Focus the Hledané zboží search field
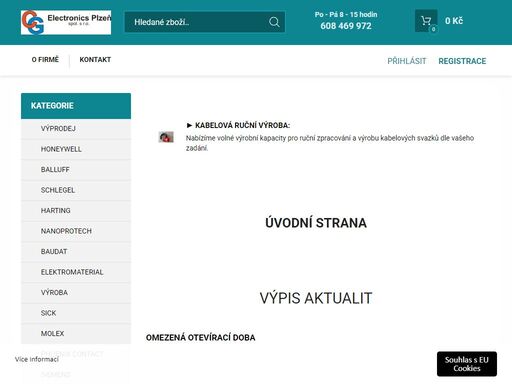This screenshot has width=512, height=384. click(205, 22)
